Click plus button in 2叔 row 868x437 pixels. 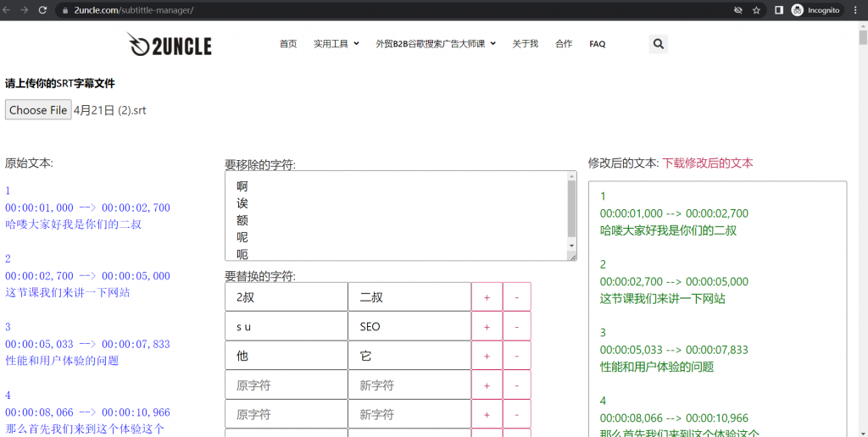click(487, 297)
